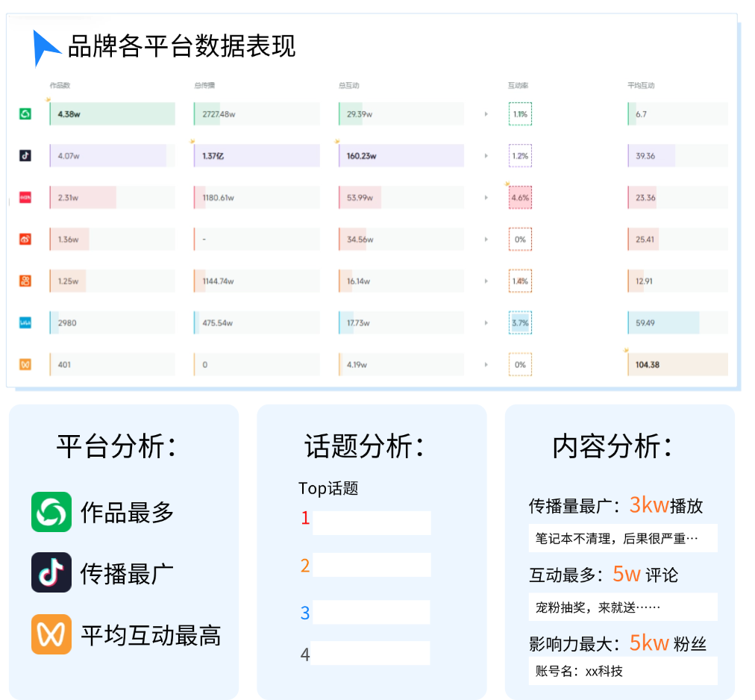Click the 品牌各平台数据表现 title
This screenshot has height=700, width=755.
(181, 46)
